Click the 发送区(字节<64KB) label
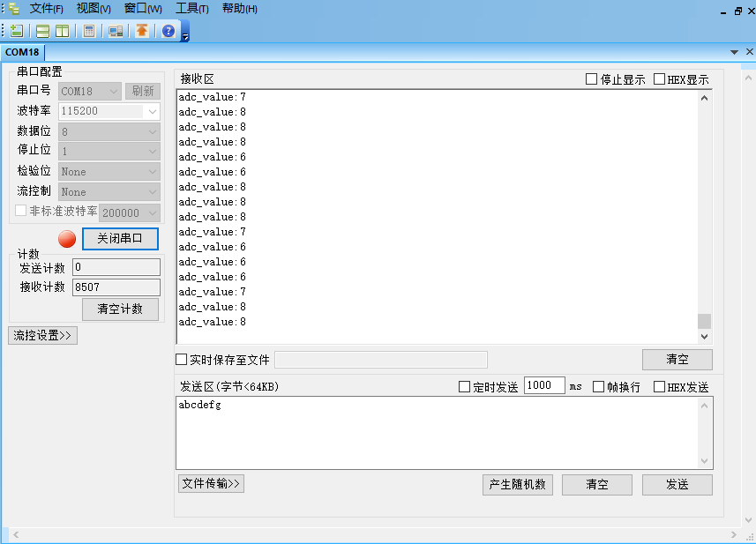Image resolution: width=756 pixels, height=544 pixels. (229, 387)
